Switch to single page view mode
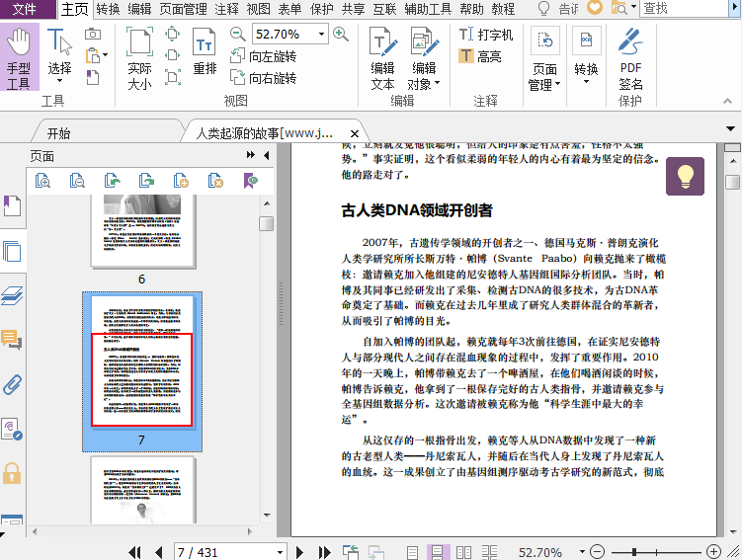 [412, 552]
